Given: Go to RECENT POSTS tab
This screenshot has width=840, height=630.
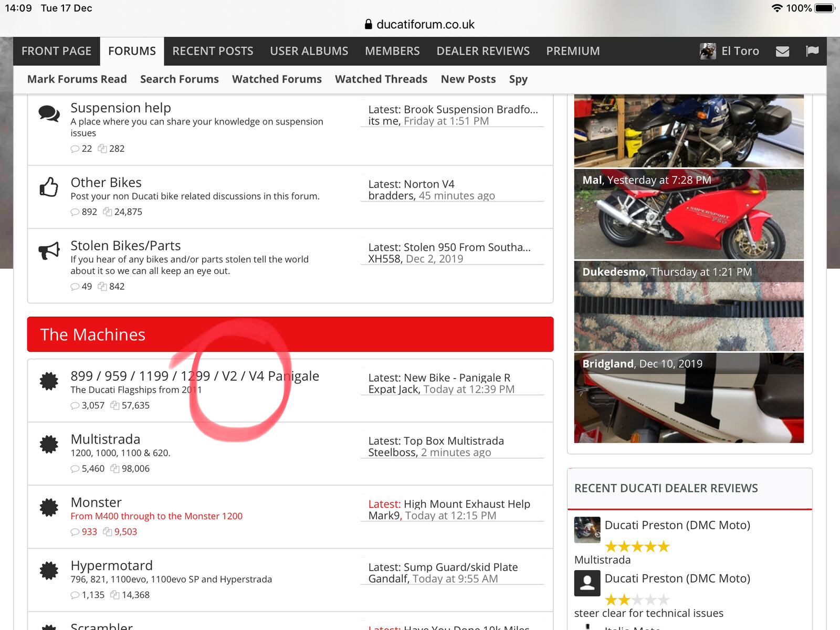Looking at the screenshot, I should (213, 51).
